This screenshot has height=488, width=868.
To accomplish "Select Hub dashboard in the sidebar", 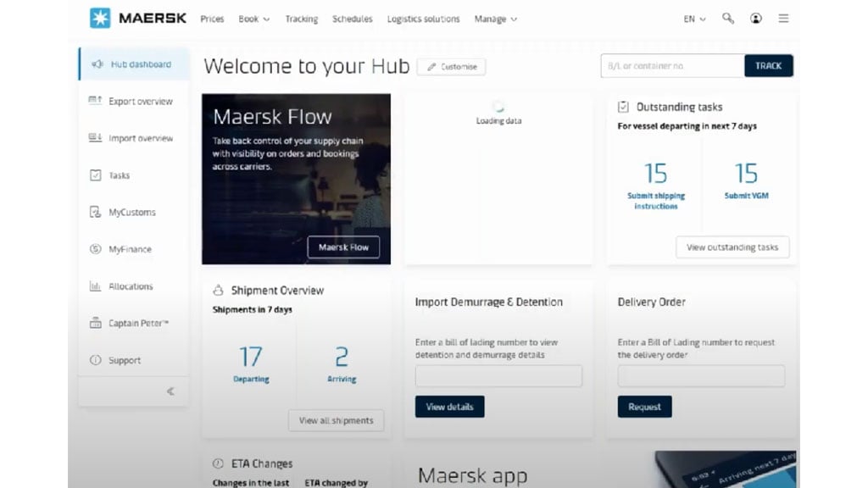I will coord(134,64).
